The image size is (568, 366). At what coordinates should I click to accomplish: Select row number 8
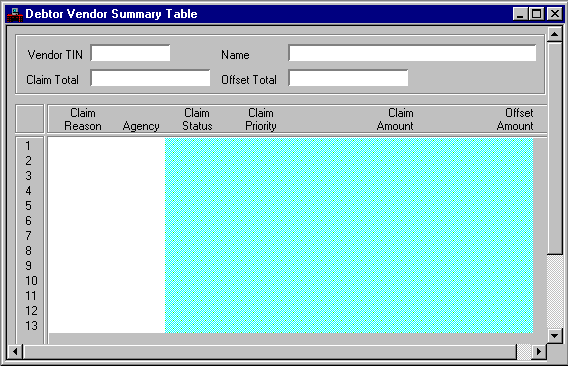[x=28, y=251]
